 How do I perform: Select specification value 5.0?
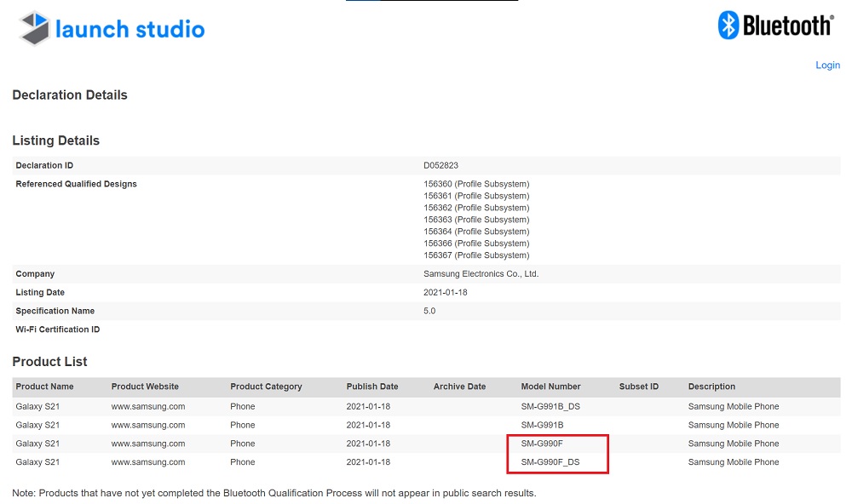pos(429,312)
